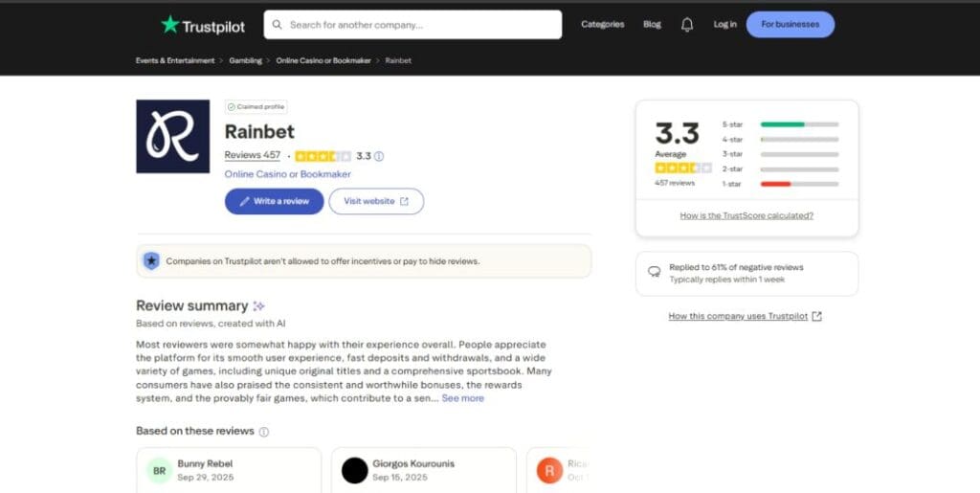Click the Trustpilot star logo

click(x=170, y=25)
